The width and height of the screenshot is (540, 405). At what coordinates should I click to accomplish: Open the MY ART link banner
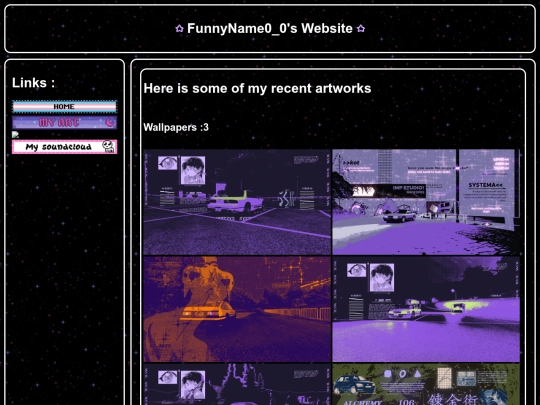(64, 123)
